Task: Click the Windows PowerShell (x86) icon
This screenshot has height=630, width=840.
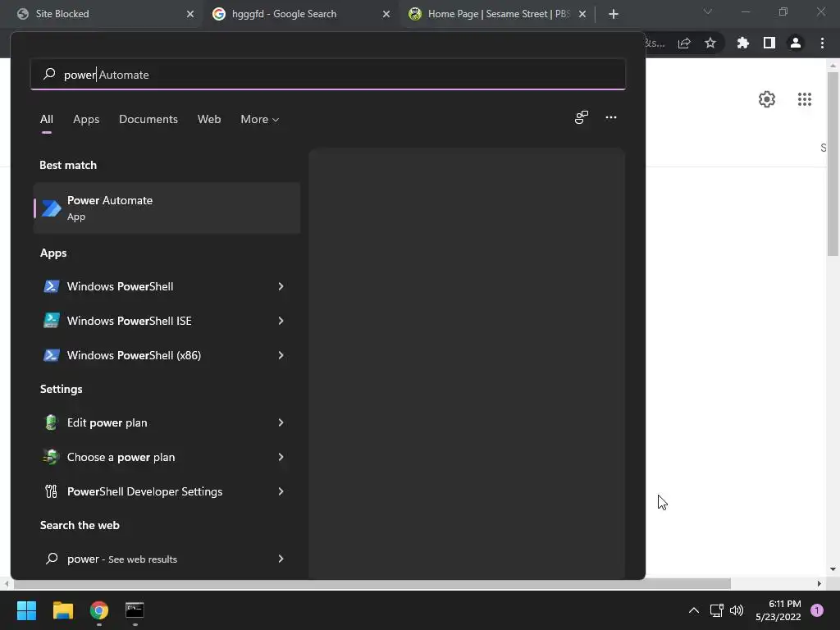Action: pyautogui.click(x=52, y=355)
